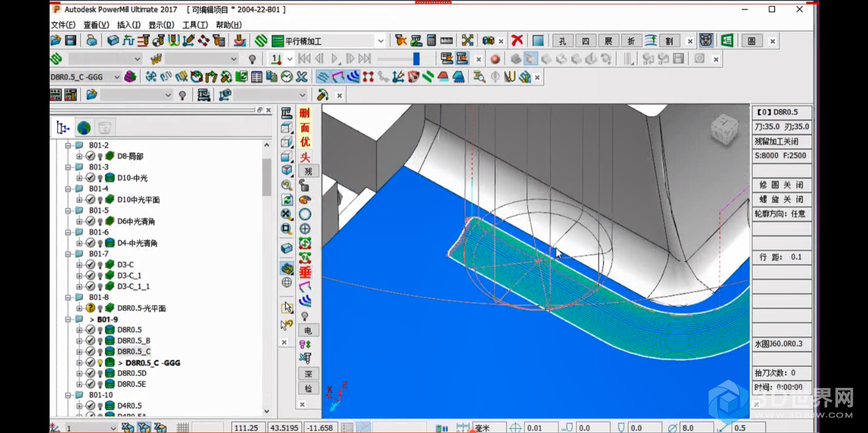Select the arrow cursor selection icon
Viewport: 868px width, 433px height.
(287, 308)
